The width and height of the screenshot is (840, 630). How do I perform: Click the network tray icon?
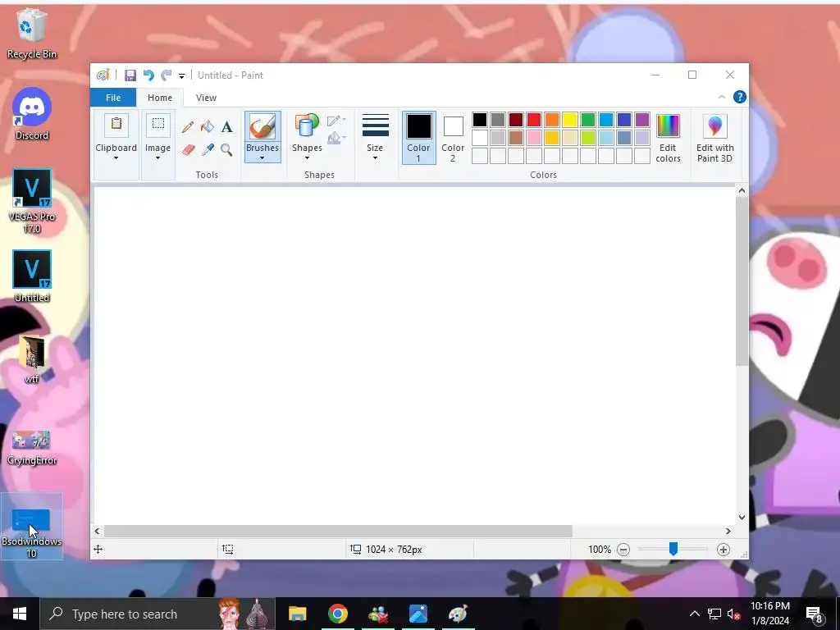point(714,614)
